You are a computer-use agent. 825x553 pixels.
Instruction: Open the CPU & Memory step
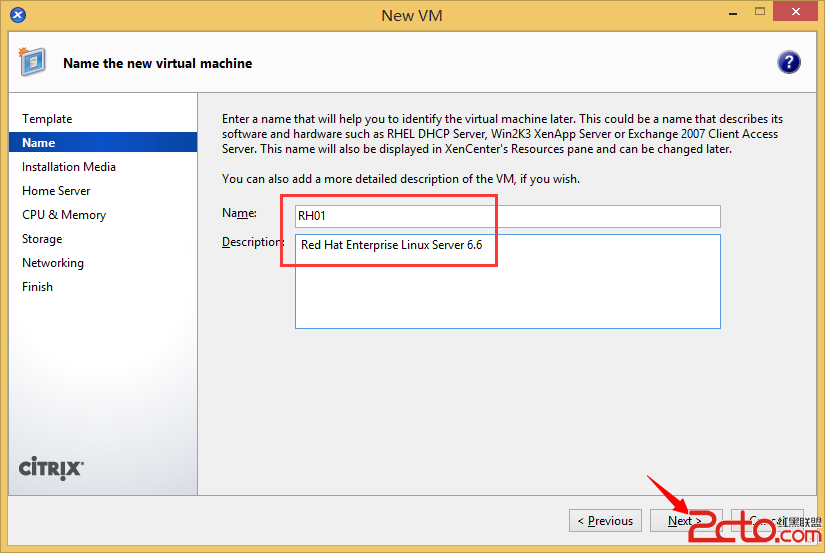[x=64, y=215]
